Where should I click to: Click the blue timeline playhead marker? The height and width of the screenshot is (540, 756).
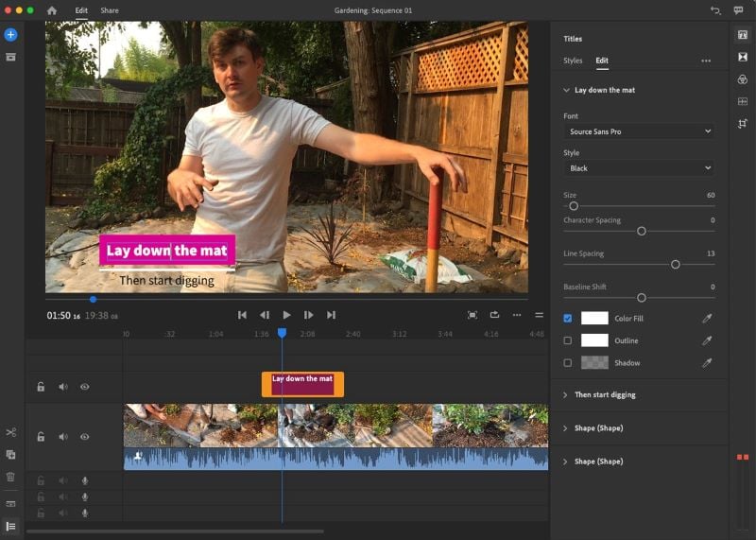click(x=282, y=333)
